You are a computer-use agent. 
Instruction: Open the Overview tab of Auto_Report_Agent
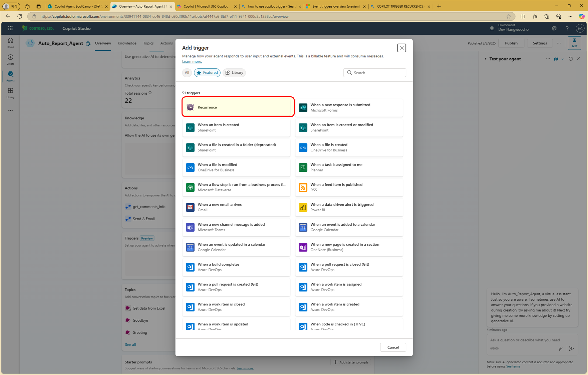click(103, 43)
